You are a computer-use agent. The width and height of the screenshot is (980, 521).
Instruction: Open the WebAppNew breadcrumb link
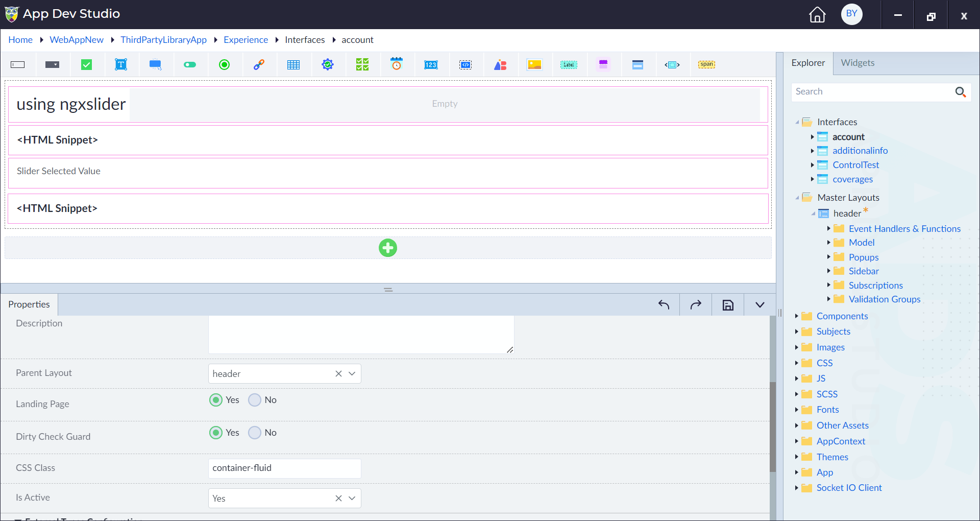[77, 40]
